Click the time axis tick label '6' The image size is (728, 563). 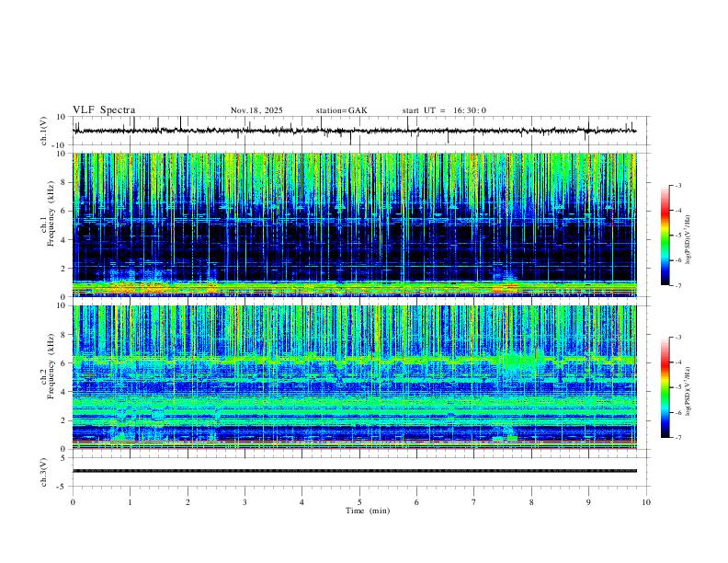pos(417,502)
